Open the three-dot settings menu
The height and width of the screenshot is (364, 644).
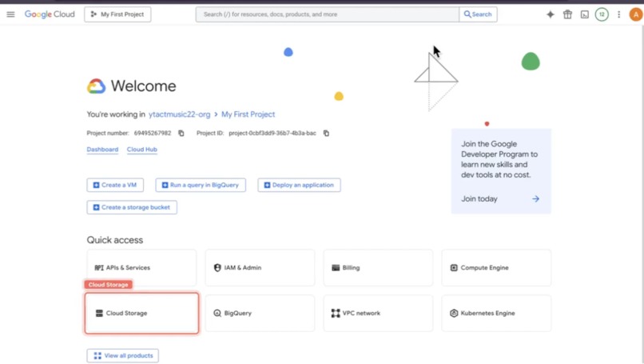619,15
